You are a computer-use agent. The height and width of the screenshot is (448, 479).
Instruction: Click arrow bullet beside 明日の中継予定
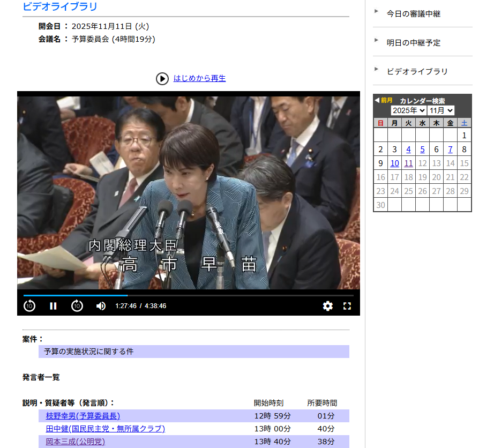(x=376, y=40)
